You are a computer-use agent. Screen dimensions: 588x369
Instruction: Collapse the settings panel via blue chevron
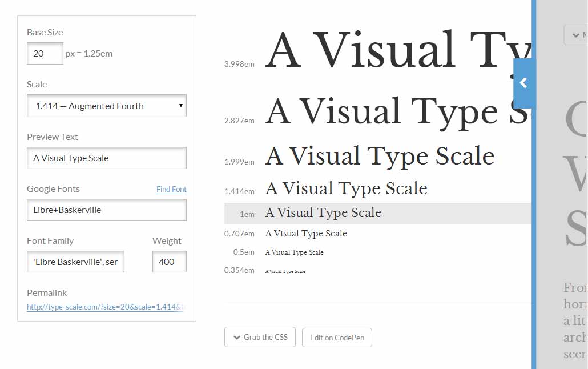pos(524,83)
